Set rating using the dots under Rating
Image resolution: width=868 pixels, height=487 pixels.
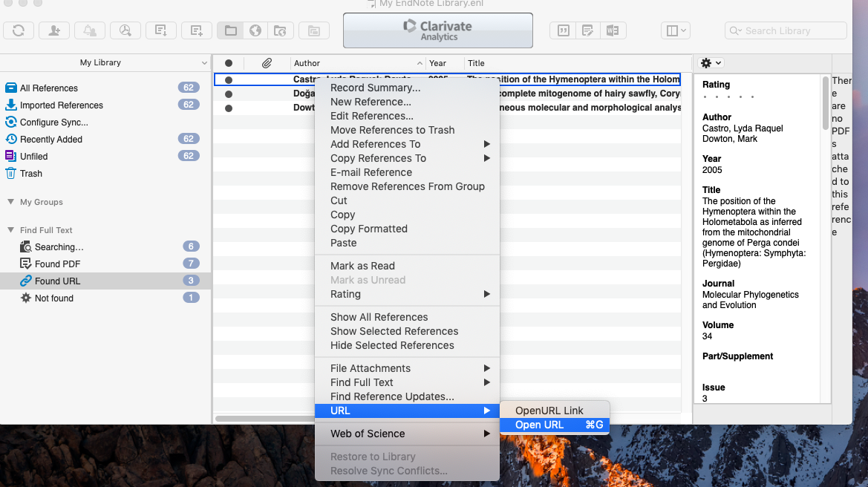point(728,97)
